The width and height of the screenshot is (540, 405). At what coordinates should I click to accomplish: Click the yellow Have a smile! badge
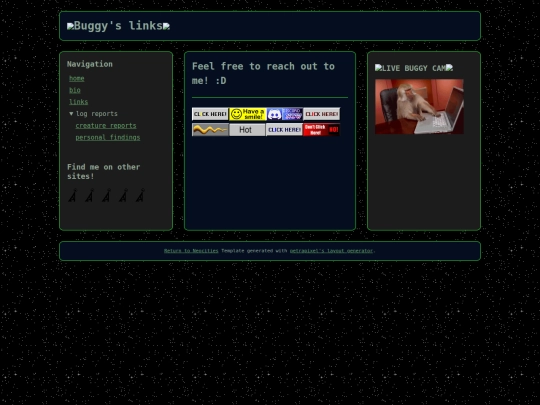coord(247,114)
